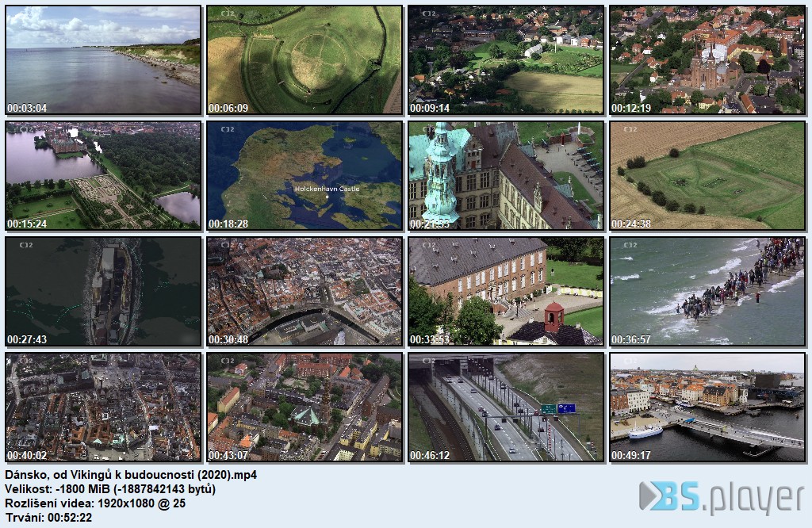
Task: Select the thumbnail at 00:06:09
Action: tap(304, 60)
